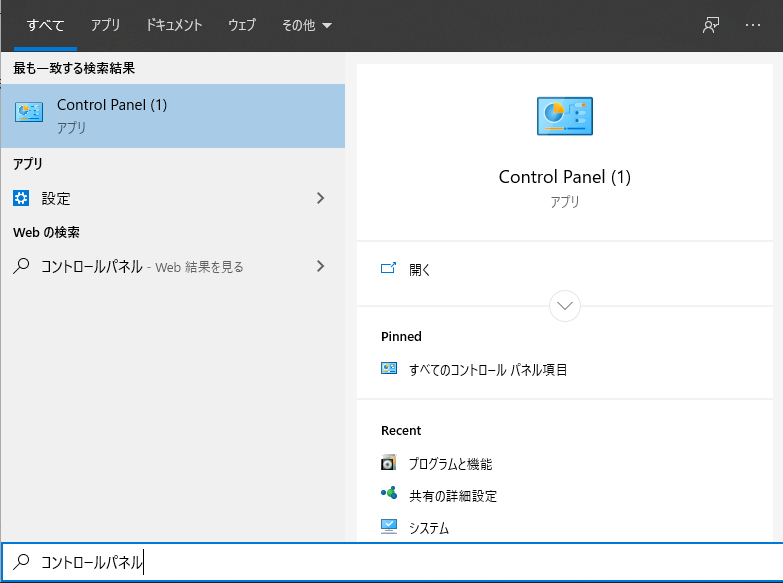Image resolution: width=783 pixels, height=583 pixels.
Task: Switch to the すべて tab
Action: 45,25
